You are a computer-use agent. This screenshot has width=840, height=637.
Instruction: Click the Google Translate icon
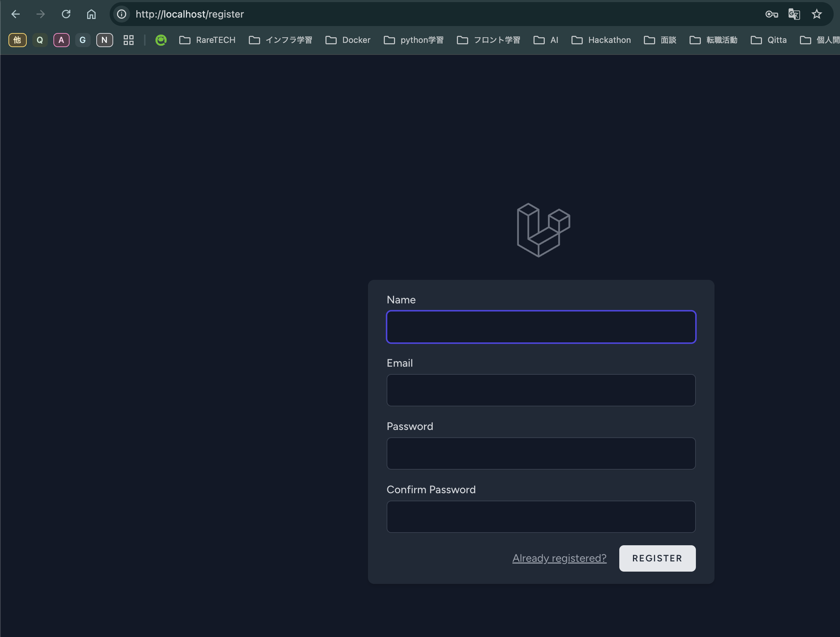794,14
